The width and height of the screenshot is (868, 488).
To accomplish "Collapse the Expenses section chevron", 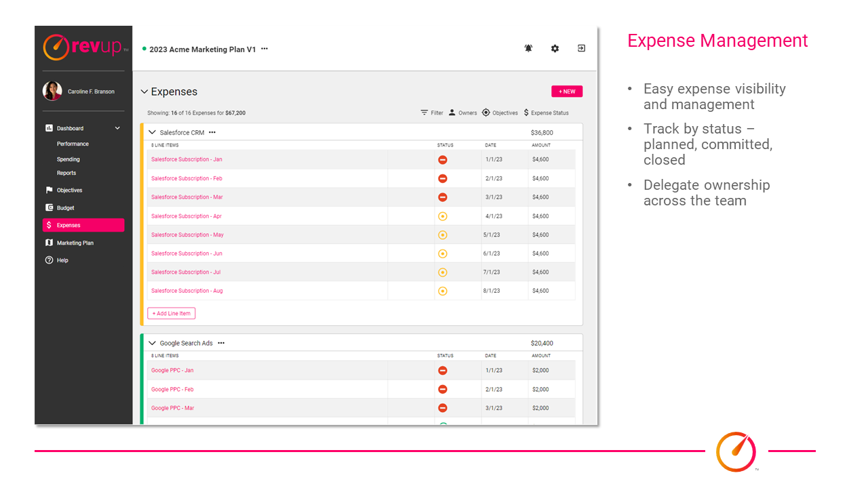I will click(144, 91).
